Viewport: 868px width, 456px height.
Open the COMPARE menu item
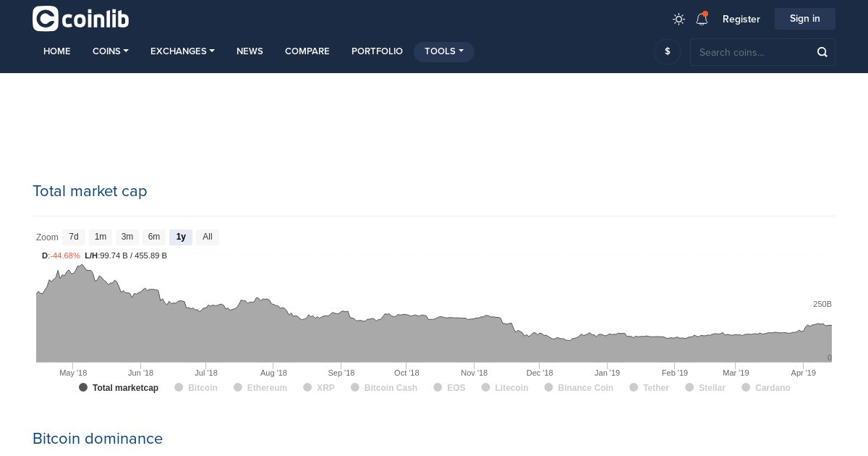307,51
